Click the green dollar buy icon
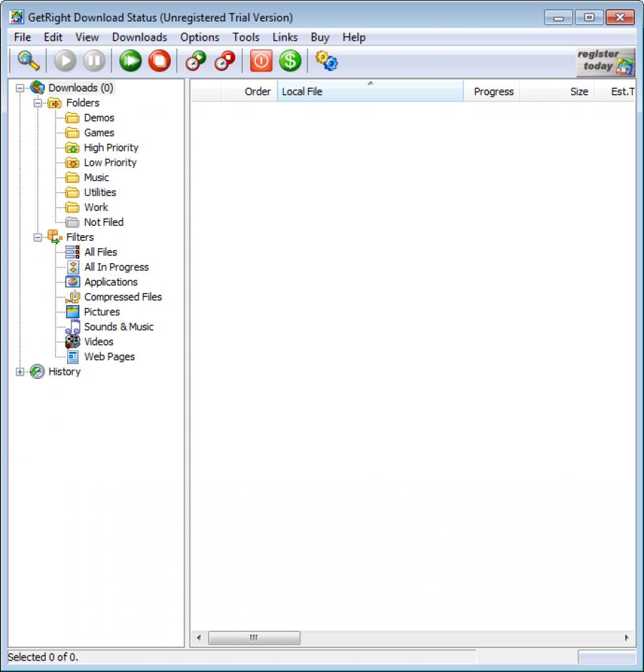Screen dimensions: 644x672 click(x=290, y=61)
